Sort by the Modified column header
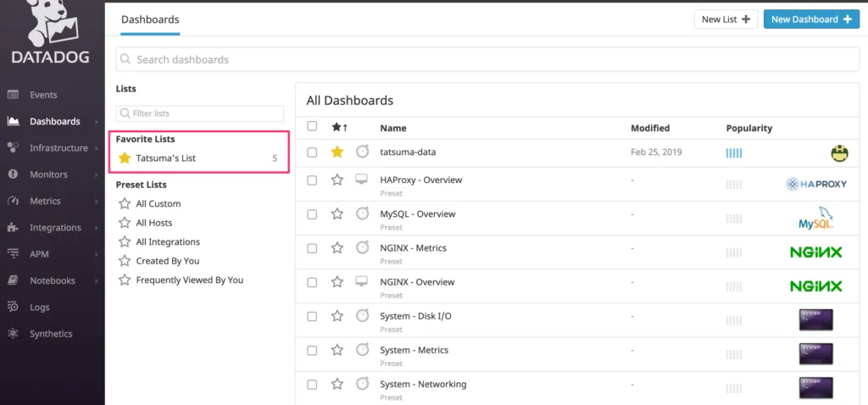Image resolution: width=868 pixels, height=405 pixels. [650, 128]
